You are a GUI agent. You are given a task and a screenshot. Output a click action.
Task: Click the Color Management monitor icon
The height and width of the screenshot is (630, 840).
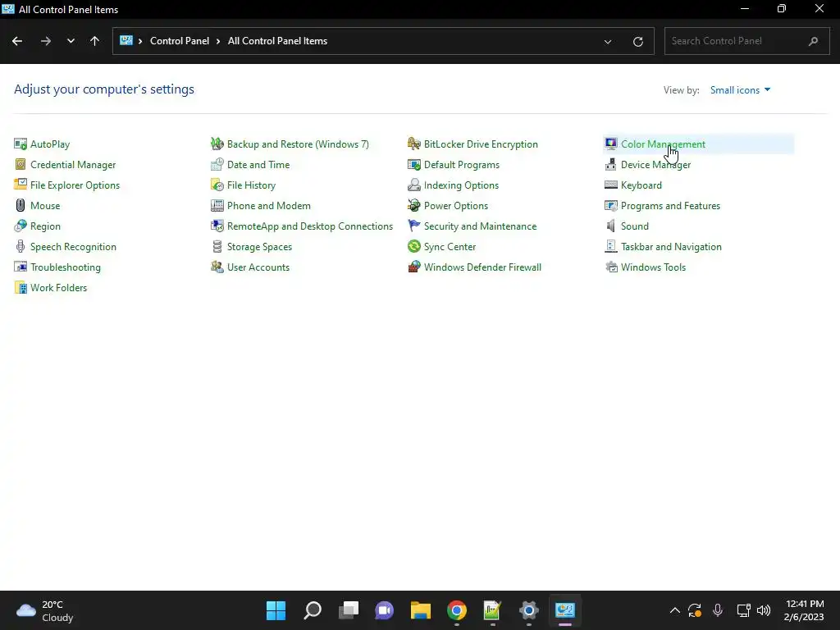click(610, 144)
